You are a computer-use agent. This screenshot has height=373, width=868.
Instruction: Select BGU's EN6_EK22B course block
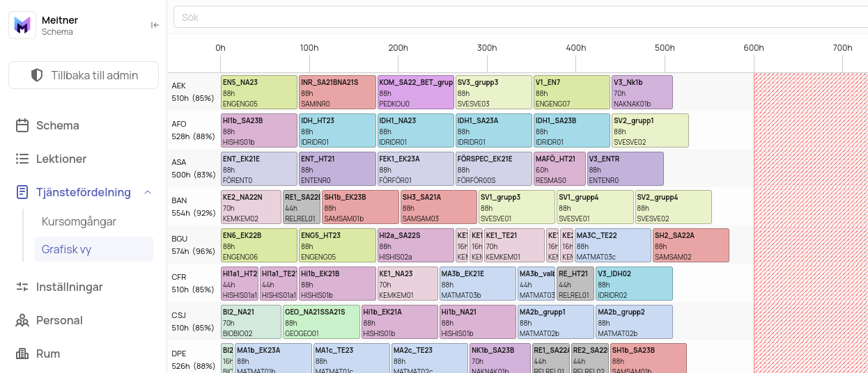coord(259,246)
